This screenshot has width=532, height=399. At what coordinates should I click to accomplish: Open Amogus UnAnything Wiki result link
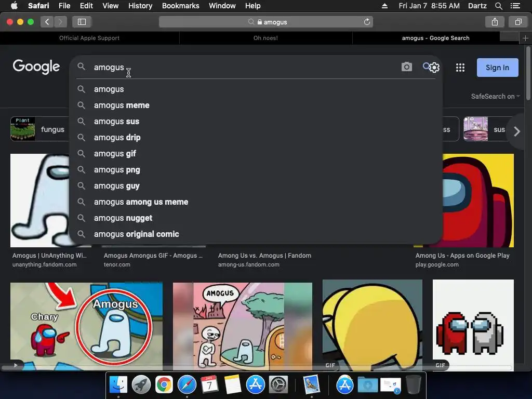[x=49, y=260]
